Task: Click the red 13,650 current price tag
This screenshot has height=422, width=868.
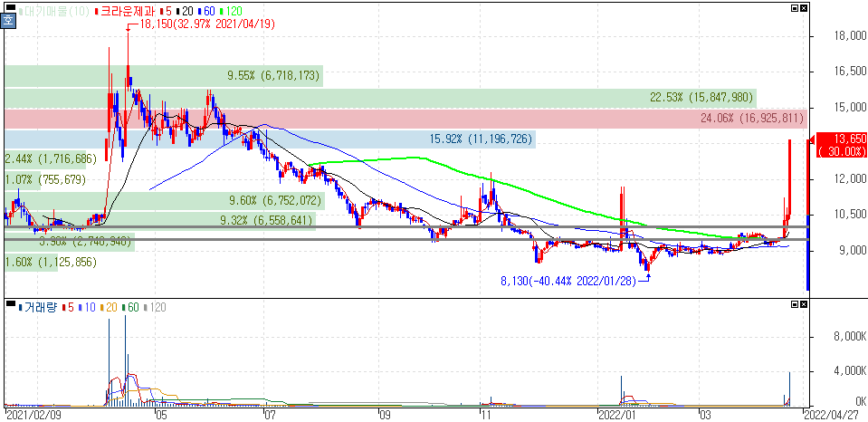Action: (x=841, y=145)
